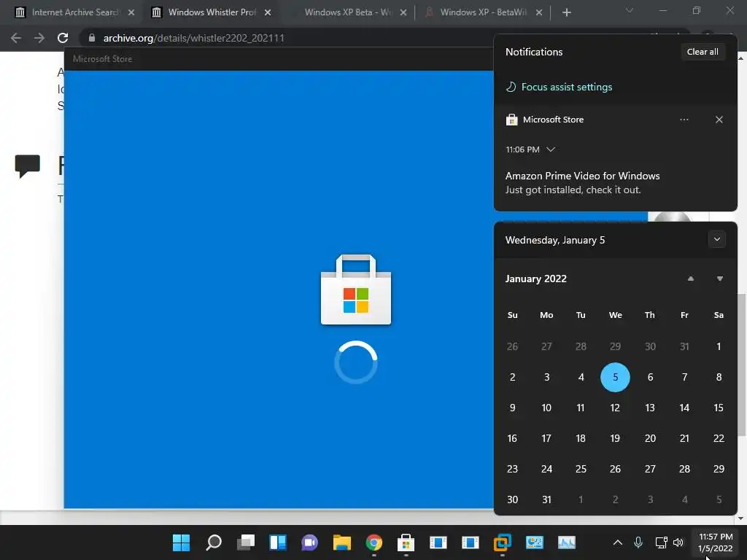
Task: Click the Chrome page vertical scrollbar
Action: click(741, 365)
